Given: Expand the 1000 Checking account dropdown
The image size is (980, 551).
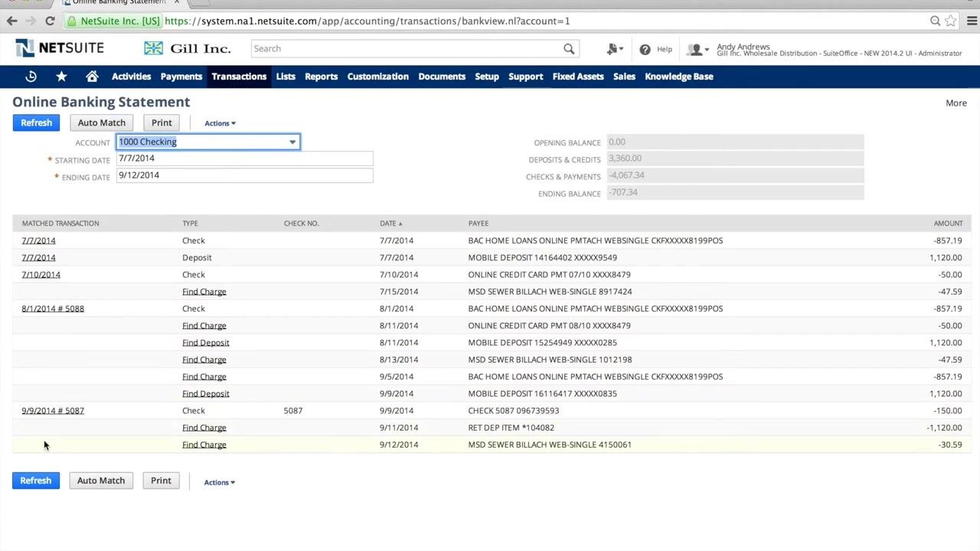Looking at the screenshot, I should [292, 142].
